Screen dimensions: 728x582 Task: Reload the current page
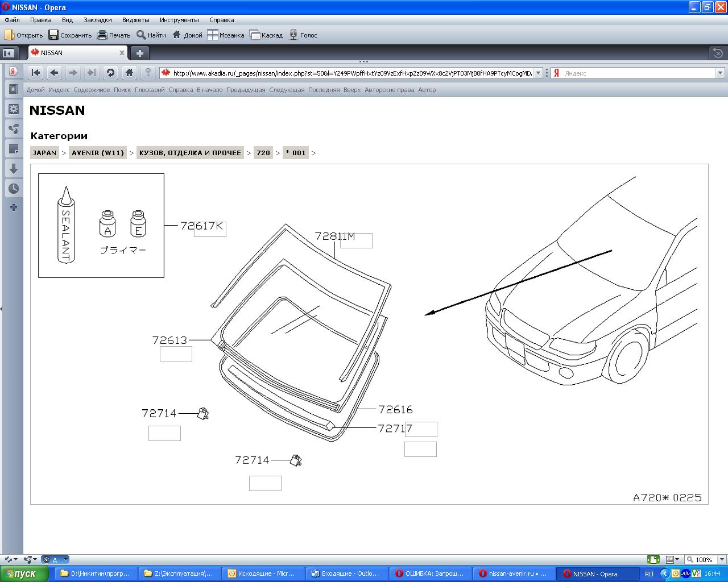click(110, 73)
